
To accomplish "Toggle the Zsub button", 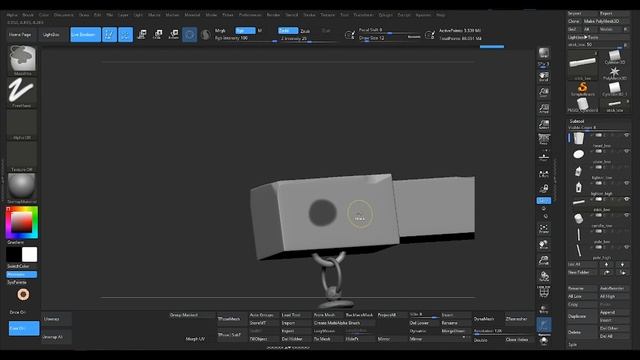I will [305, 31].
